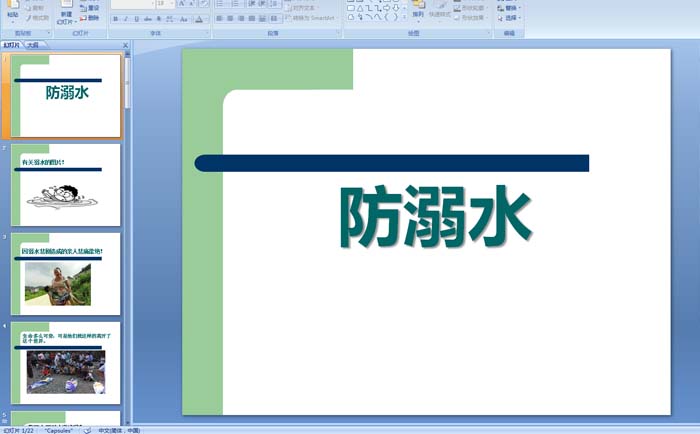Decrease font size with Shrink Font
Image resolution: width=700 pixels, height=434 pixels.
coord(192,4)
